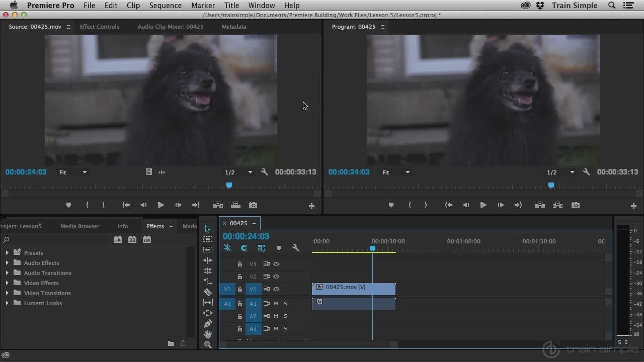Viewport: 644px width, 362px height.
Task: Filter YUV effects in Effects panel
Action: (x=147, y=240)
